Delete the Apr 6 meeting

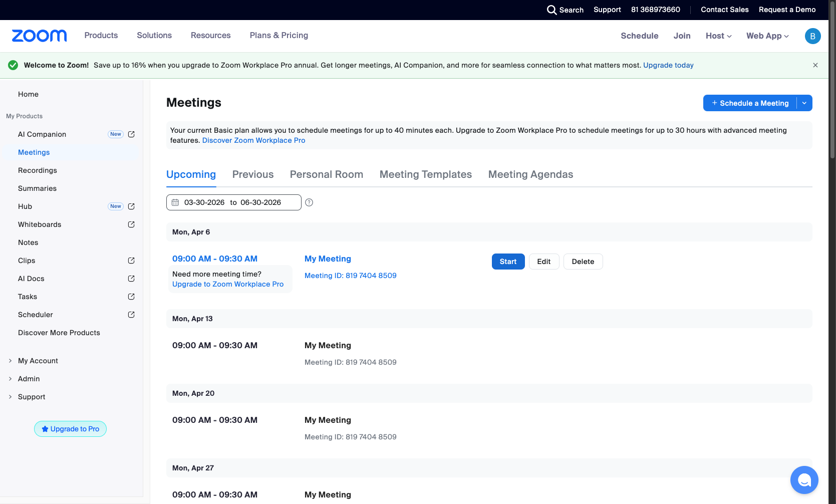point(583,262)
